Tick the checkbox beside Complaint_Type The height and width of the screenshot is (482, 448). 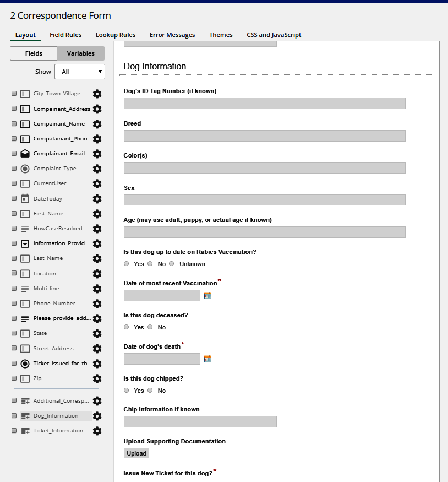point(14,169)
